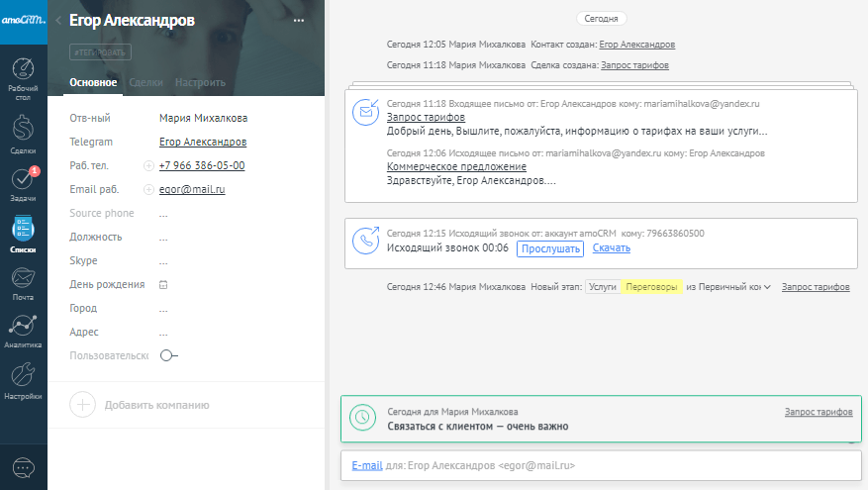Screen dimensions: 868x490
Task: Open Сделки section in sidebar
Action: (x=23, y=133)
